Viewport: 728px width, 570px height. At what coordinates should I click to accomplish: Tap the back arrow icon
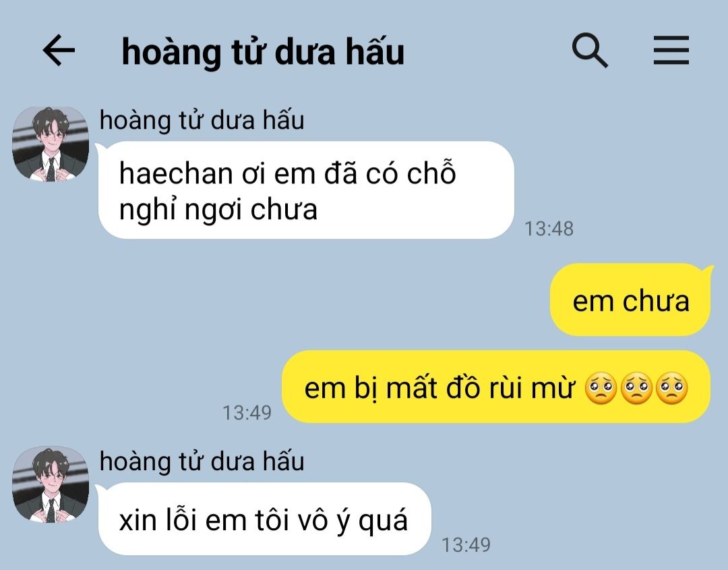59,50
